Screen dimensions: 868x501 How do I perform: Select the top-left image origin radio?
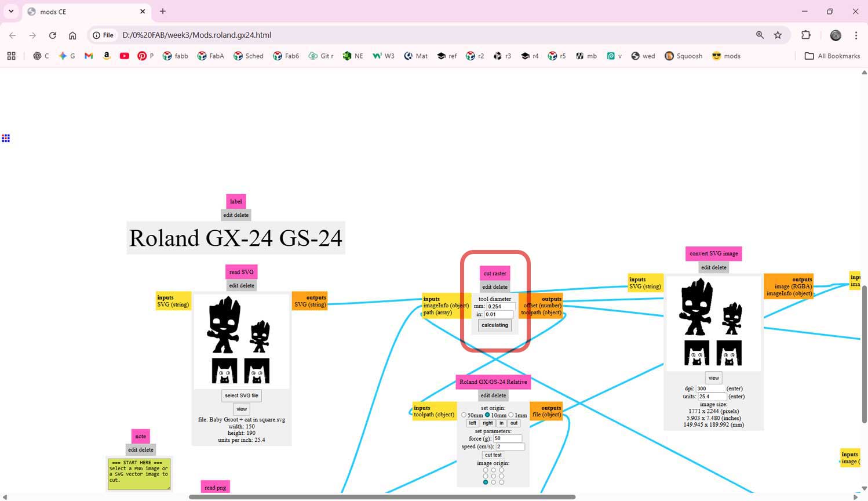click(x=486, y=470)
